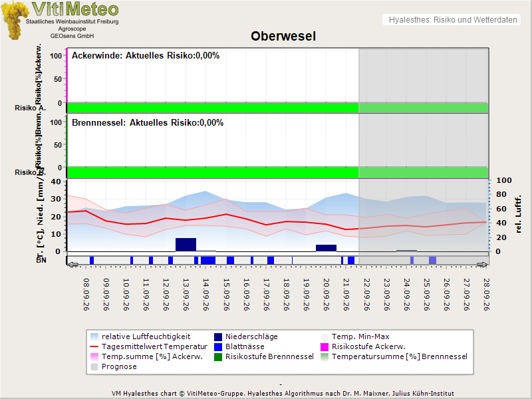Click the right scroll arrow on timeline
532x399 pixels.
click(483, 265)
